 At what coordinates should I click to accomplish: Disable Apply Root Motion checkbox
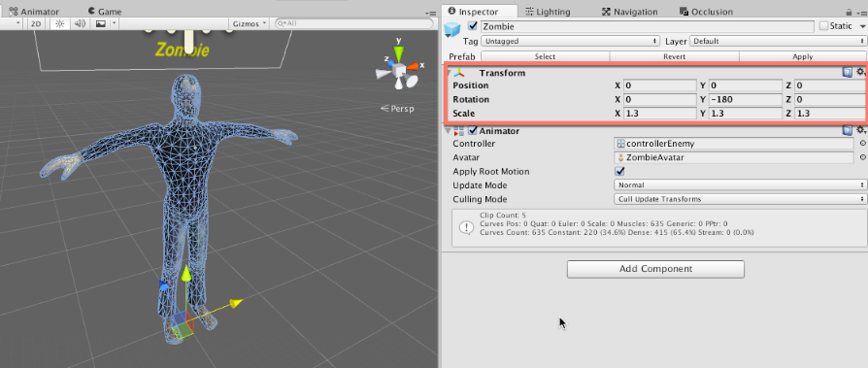[620, 171]
